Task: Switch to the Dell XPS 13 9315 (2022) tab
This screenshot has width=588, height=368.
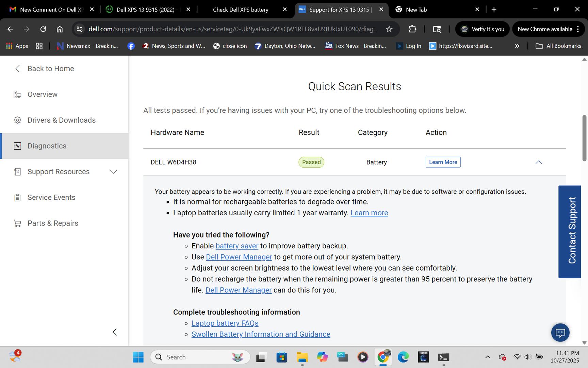Action: (148, 10)
